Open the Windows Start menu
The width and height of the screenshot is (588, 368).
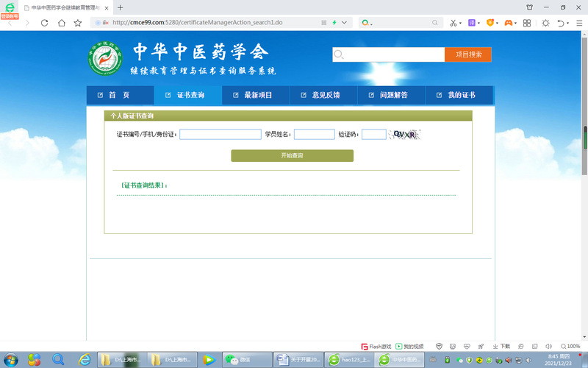click(10, 360)
